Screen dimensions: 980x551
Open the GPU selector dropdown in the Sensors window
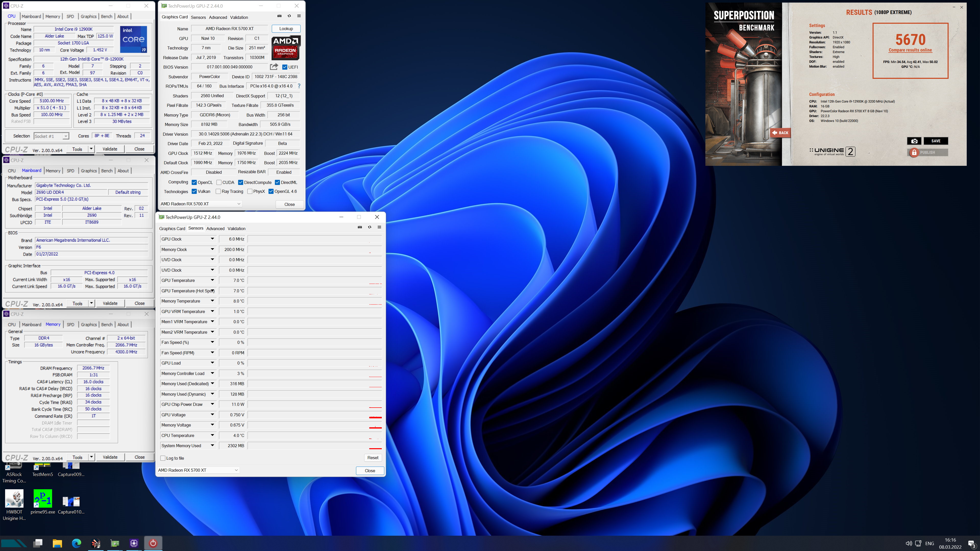(x=198, y=470)
